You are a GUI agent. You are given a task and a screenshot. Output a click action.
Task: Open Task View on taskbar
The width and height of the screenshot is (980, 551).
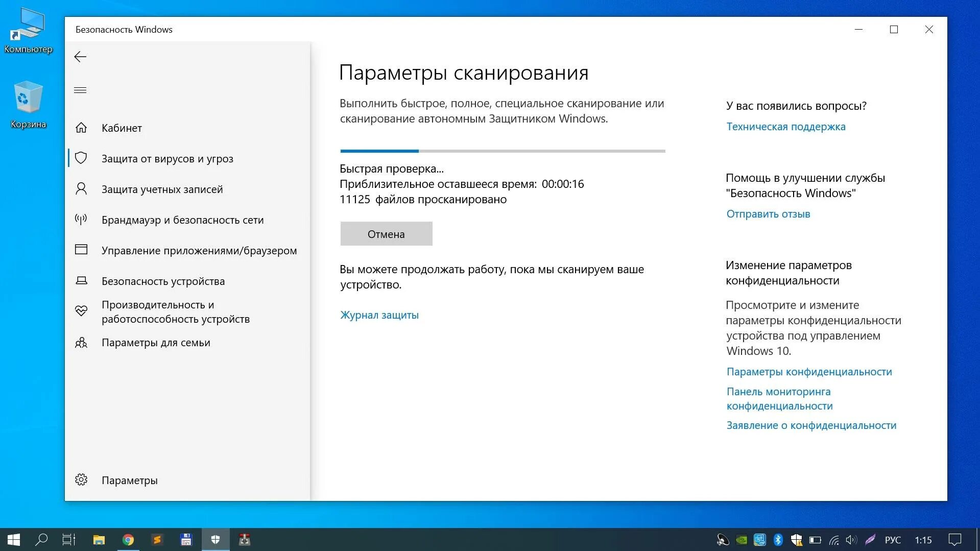(69, 540)
